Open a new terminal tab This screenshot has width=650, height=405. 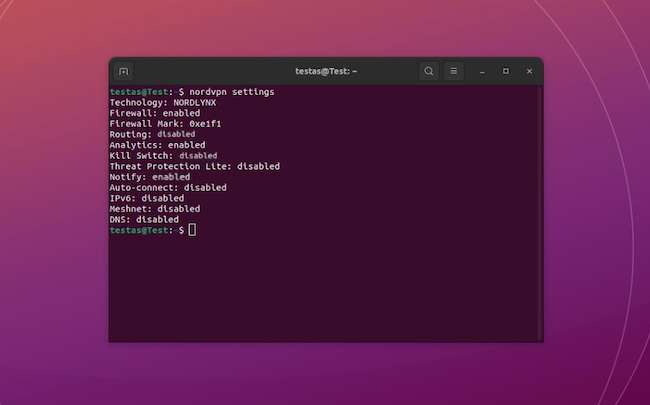[124, 71]
